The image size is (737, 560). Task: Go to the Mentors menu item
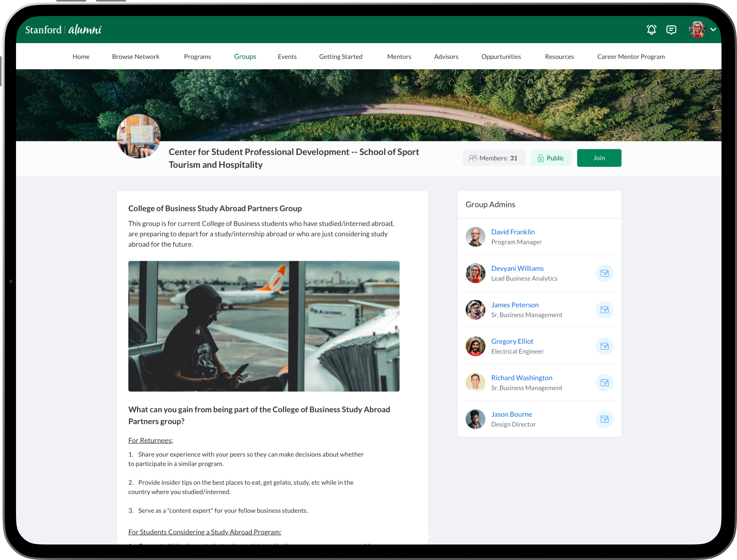click(399, 57)
